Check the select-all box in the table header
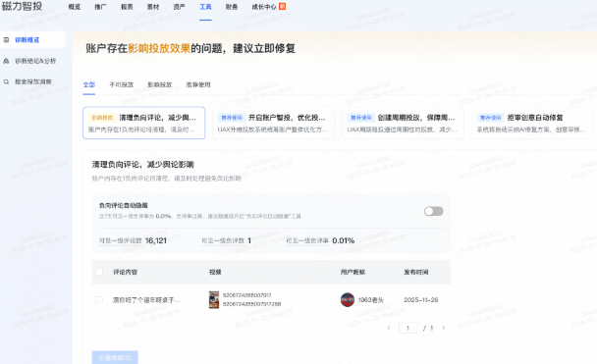This screenshot has width=597, height=364. (99, 272)
